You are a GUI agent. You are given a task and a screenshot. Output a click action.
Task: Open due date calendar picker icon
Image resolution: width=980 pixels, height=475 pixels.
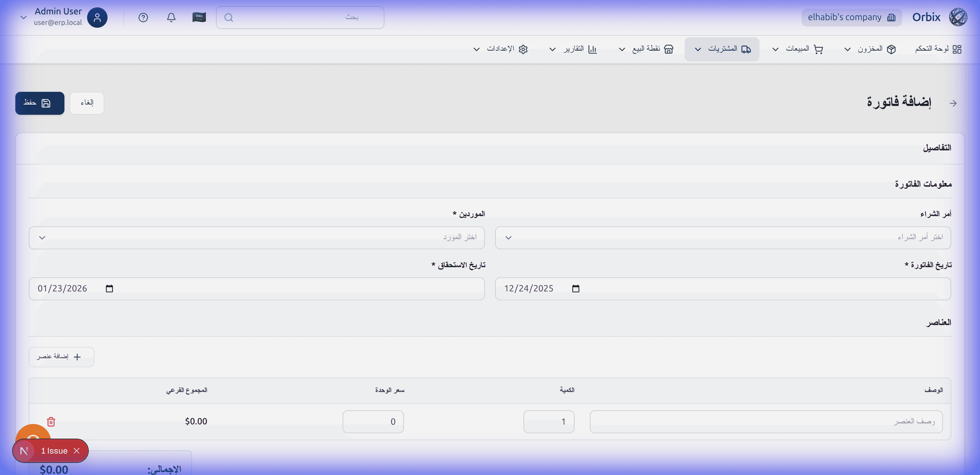coord(109,289)
